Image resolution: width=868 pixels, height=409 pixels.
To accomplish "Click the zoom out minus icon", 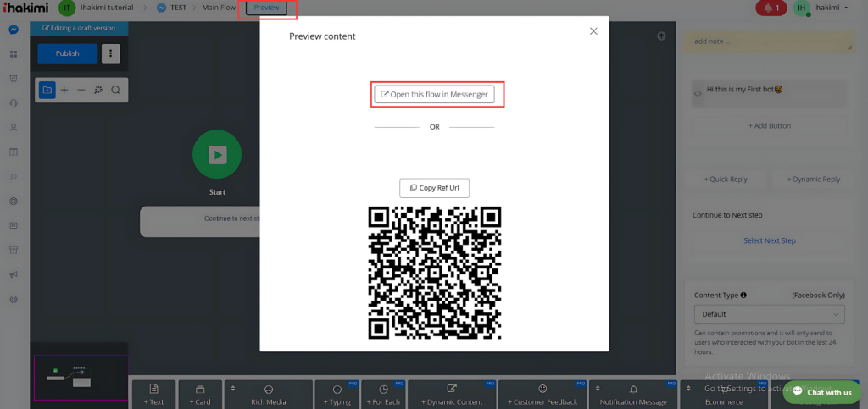I will coord(81,90).
